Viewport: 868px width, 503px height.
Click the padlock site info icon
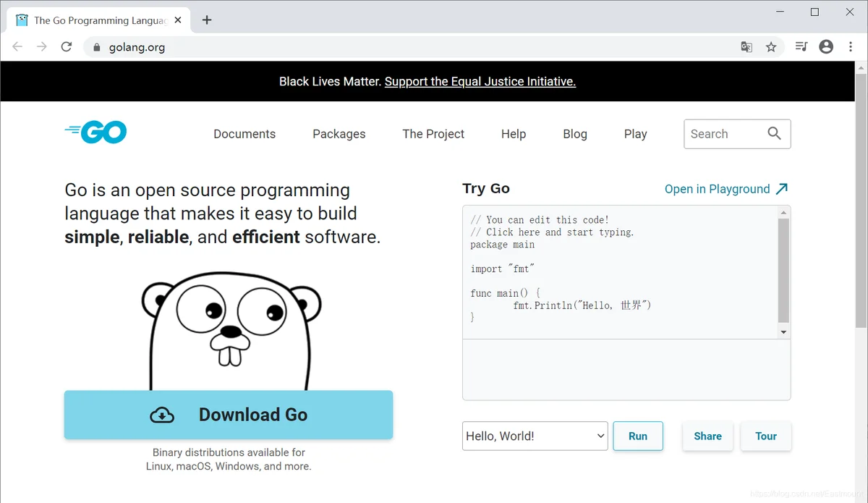[97, 47]
